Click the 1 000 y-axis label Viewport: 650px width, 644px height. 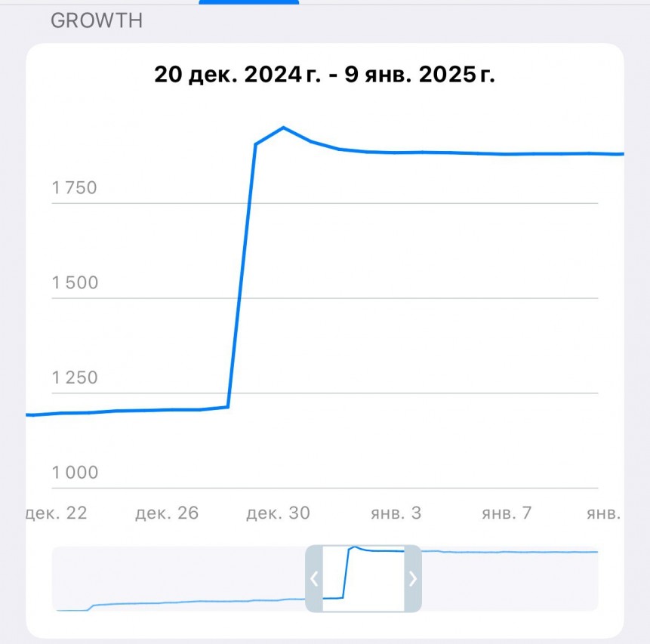75,473
